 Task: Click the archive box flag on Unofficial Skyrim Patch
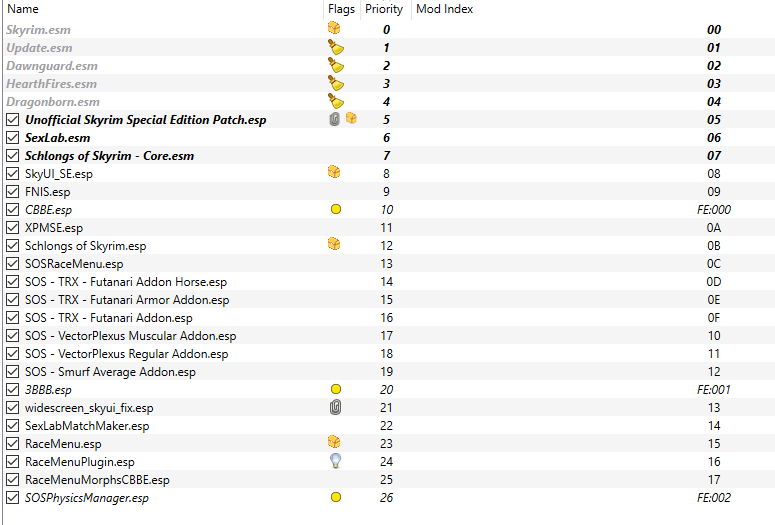[351, 118]
